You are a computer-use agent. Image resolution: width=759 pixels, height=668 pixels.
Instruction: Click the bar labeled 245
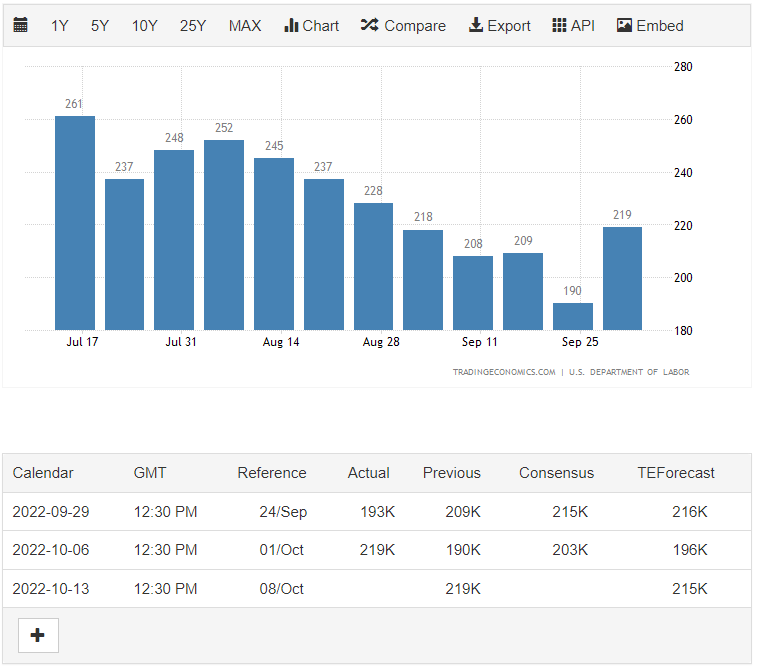tap(274, 244)
